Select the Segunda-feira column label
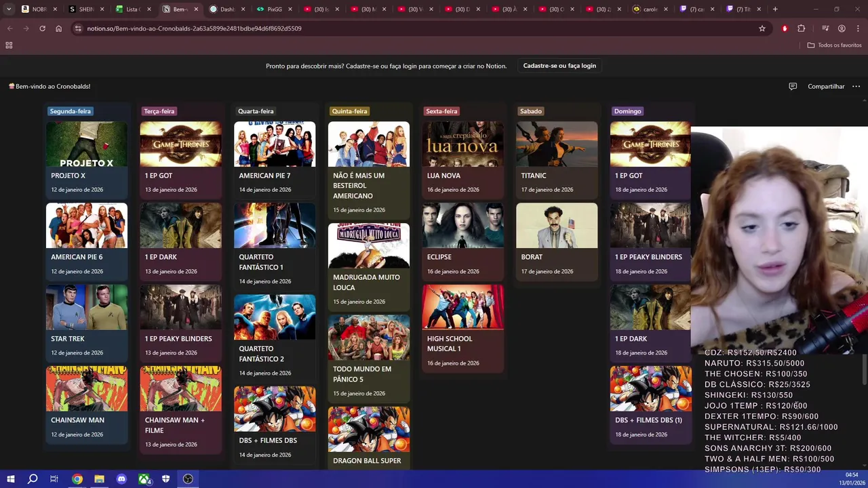 coord(71,111)
